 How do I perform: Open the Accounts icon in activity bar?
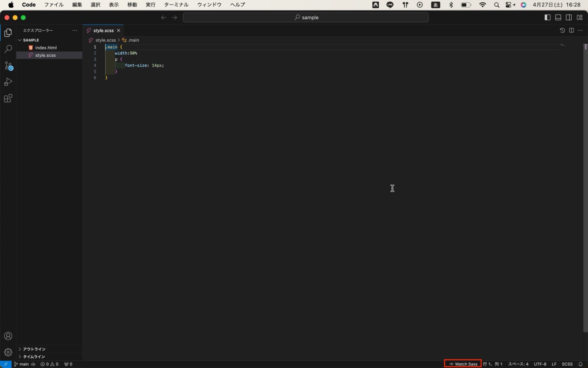tap(8, 336)
